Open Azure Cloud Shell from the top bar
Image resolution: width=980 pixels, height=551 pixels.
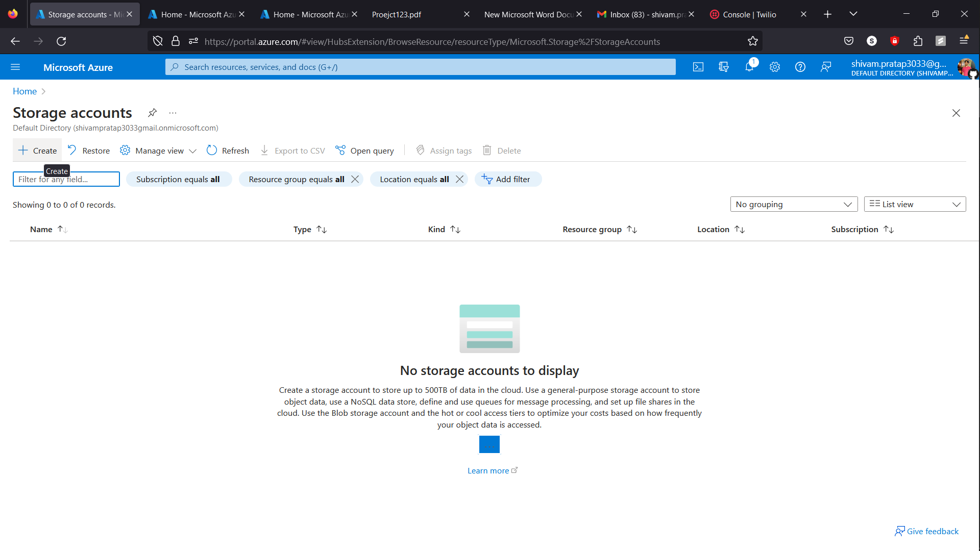(698, 67)
